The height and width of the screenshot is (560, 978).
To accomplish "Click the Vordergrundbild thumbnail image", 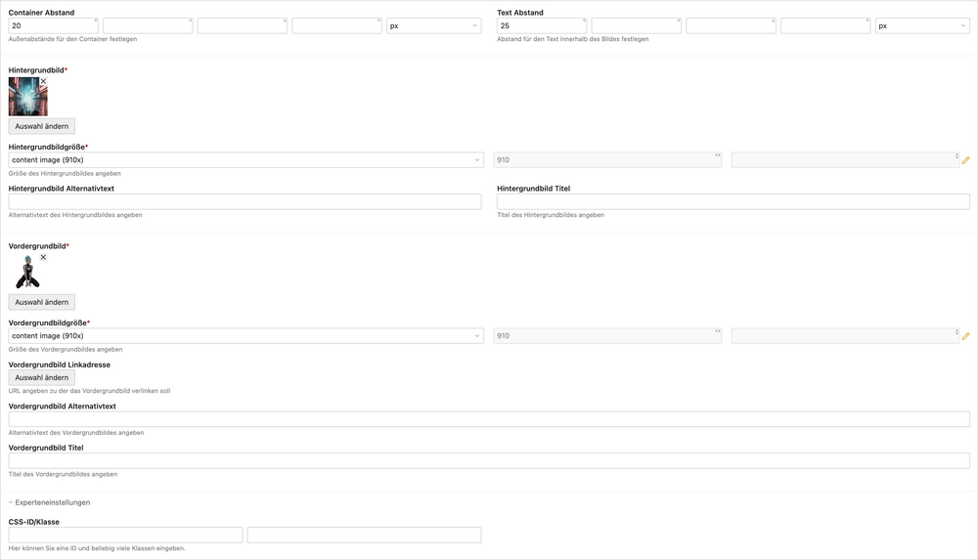I will [26, 274].
